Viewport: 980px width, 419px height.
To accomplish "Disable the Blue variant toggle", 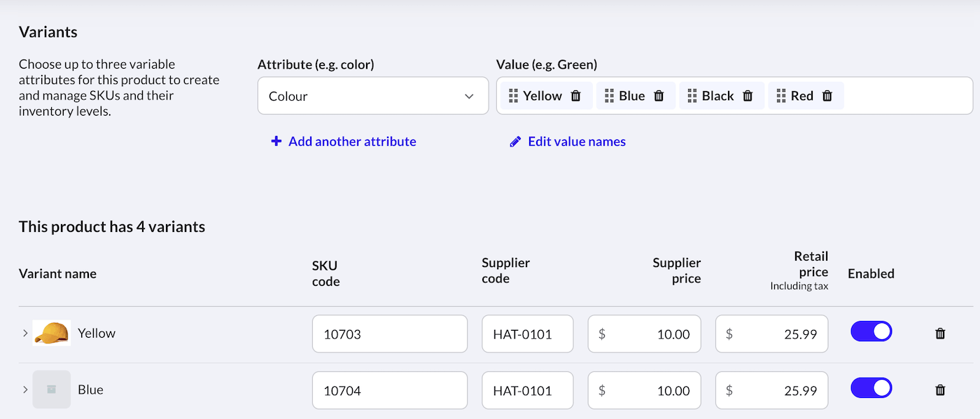I will pos(871,388).
